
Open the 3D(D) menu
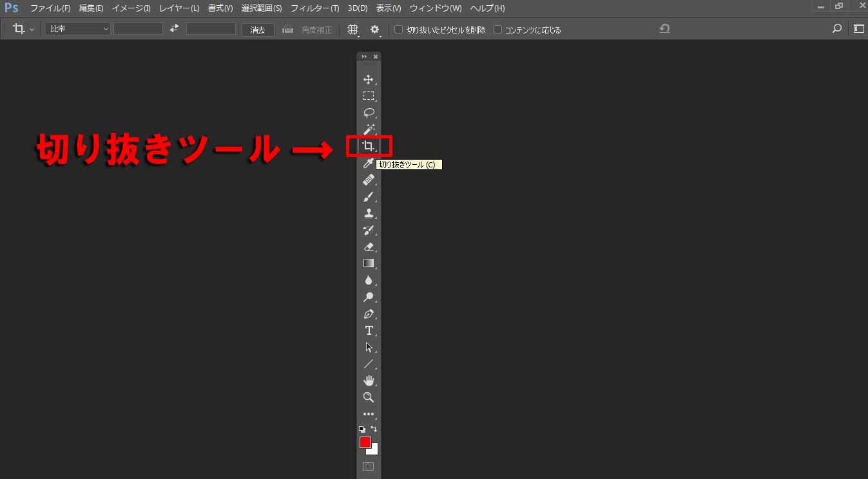358,8
